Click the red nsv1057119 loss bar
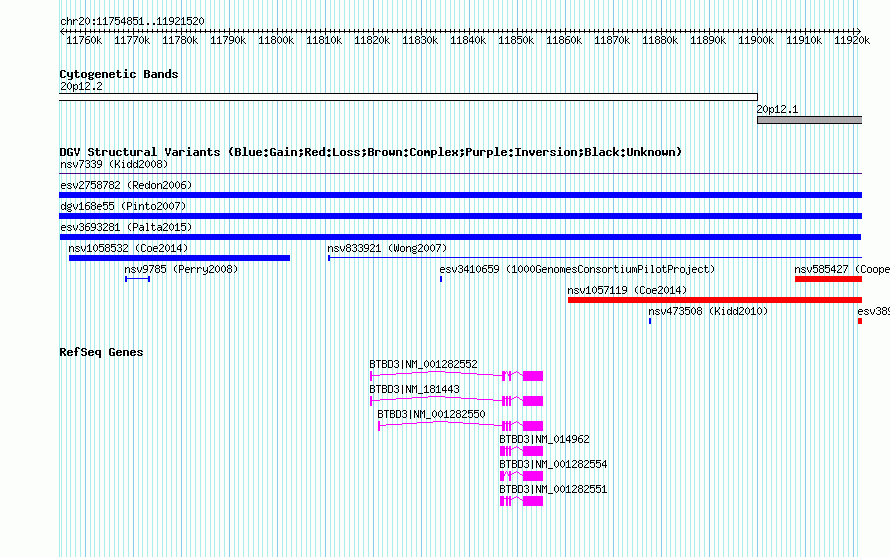Screen dimensions: 890x557 [x=715, y=300]
